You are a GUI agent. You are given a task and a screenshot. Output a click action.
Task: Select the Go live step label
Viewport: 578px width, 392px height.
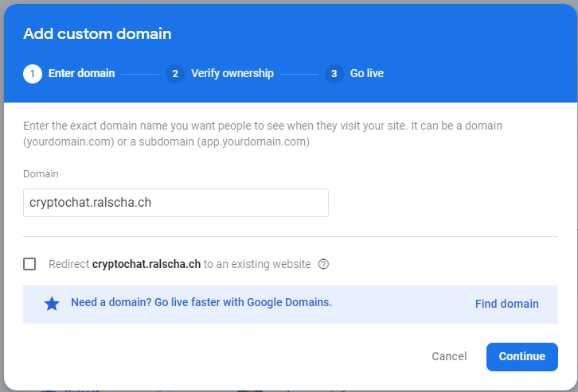pyautogui.click(x=367, y=74)
